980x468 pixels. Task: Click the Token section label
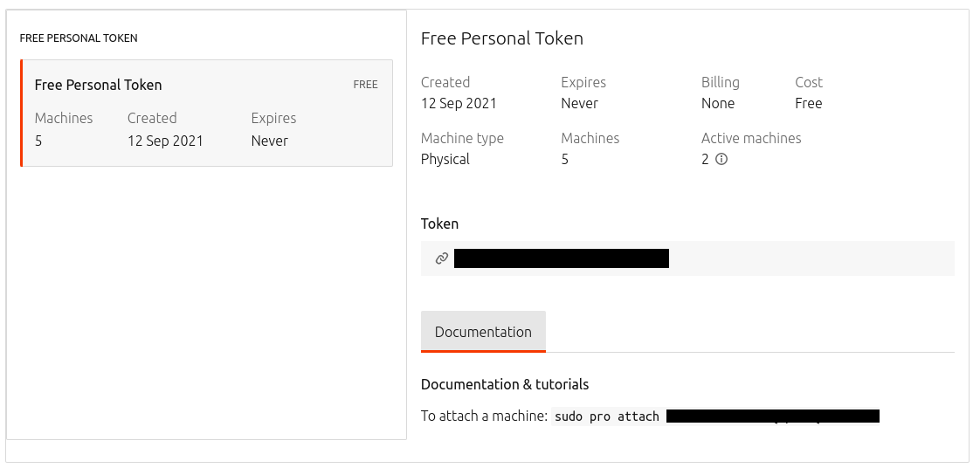(439, 224)
